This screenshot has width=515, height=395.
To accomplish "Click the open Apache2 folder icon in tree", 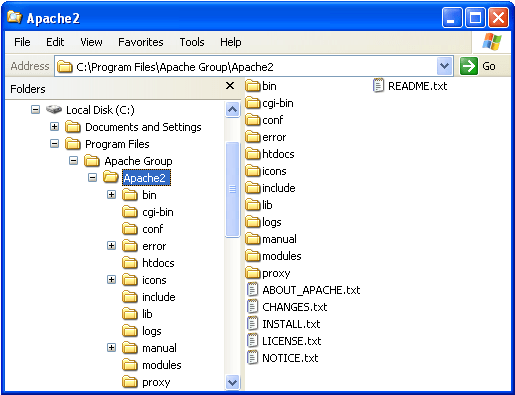I will (x=111, y=177).
